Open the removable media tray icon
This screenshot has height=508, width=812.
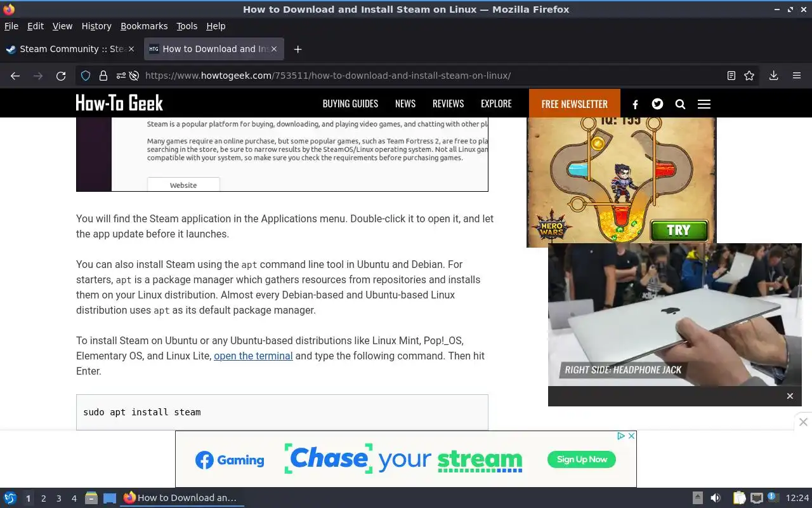click(x=697, y=498)
